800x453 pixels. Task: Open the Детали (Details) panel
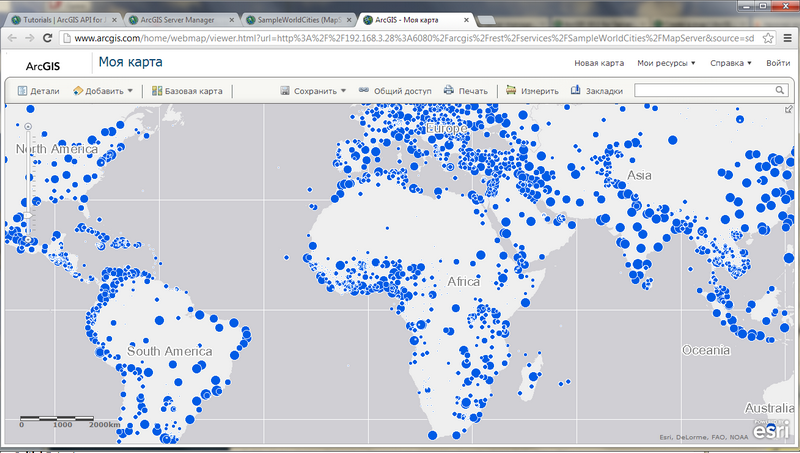tap(39, 91)
